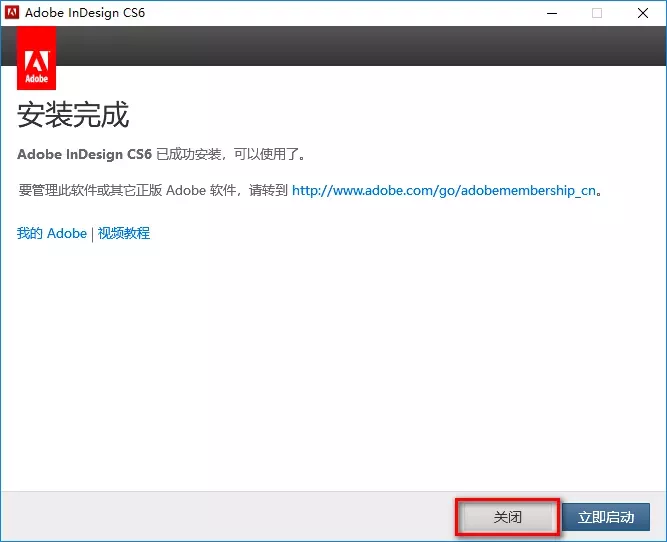The image size is (667, 542).
Task: Minimize the installer window
Action: (x=551, y=13)
